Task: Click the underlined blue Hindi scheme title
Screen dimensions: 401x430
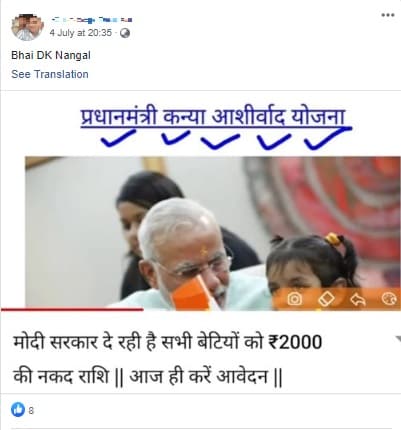Action: (213, 117)
